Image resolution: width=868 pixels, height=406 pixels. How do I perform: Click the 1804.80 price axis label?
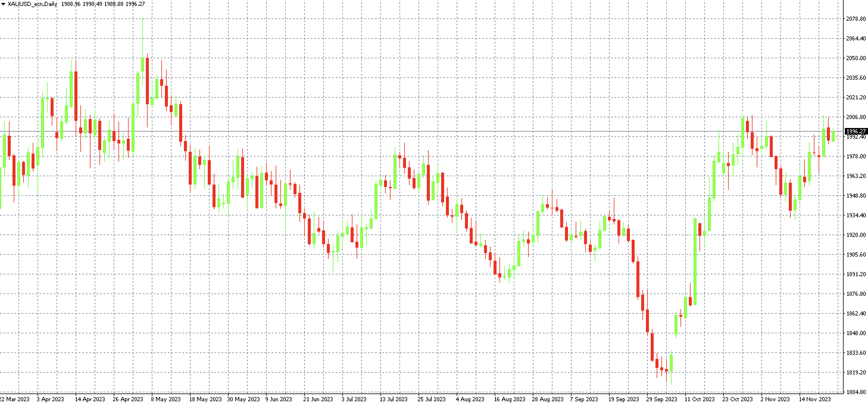(x=856, y=392)
